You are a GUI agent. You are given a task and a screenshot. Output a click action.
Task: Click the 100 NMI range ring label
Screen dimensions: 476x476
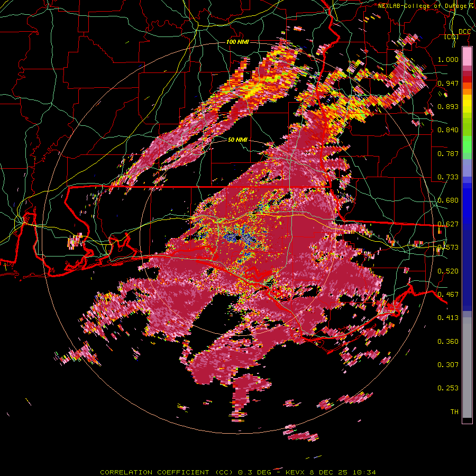pyautogui.click(x=237, y=42)
